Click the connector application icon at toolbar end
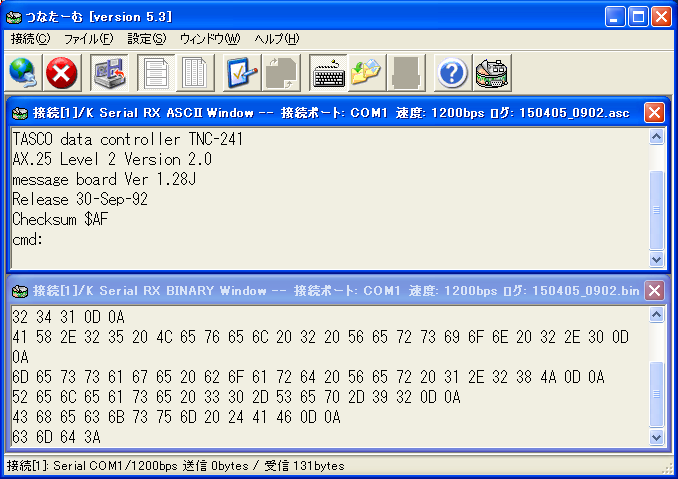The width and height of the screenshot is (678, 479). coord(492,73)
